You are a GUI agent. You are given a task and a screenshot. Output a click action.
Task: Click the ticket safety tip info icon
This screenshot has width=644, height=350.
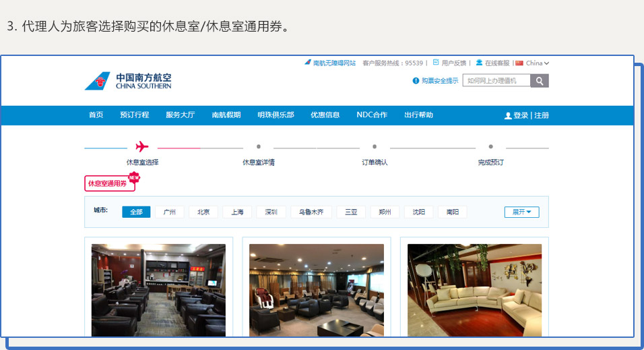[x=416, y=81]
